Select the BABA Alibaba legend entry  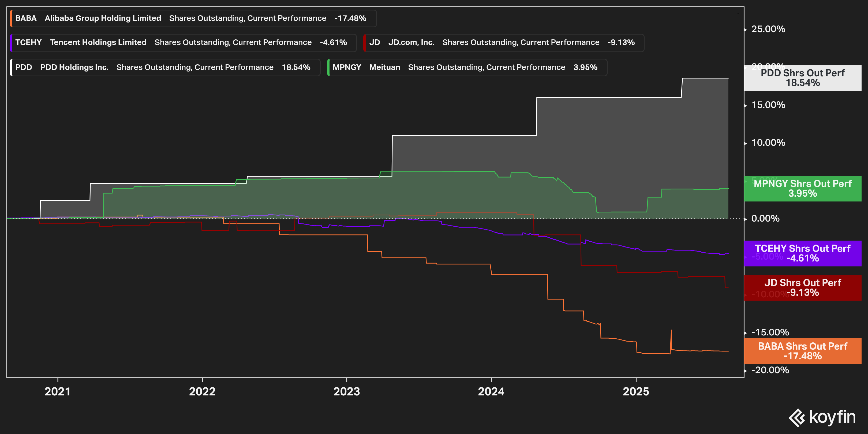[192, 18]
